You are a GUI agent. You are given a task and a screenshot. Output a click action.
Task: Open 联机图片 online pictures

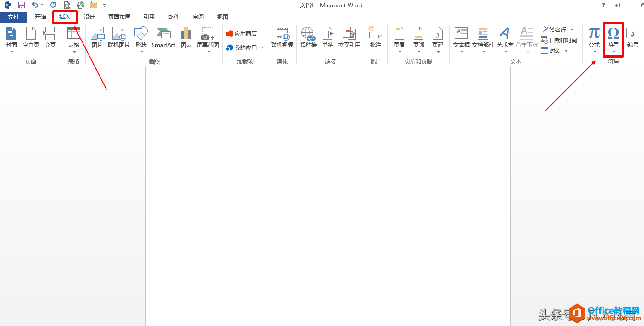click(119, 38)
